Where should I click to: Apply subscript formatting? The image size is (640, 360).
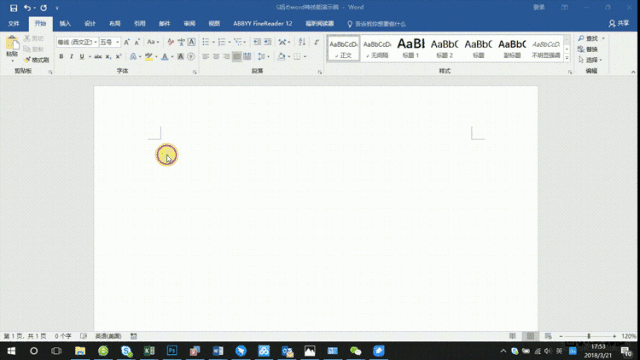click(108, 57)
